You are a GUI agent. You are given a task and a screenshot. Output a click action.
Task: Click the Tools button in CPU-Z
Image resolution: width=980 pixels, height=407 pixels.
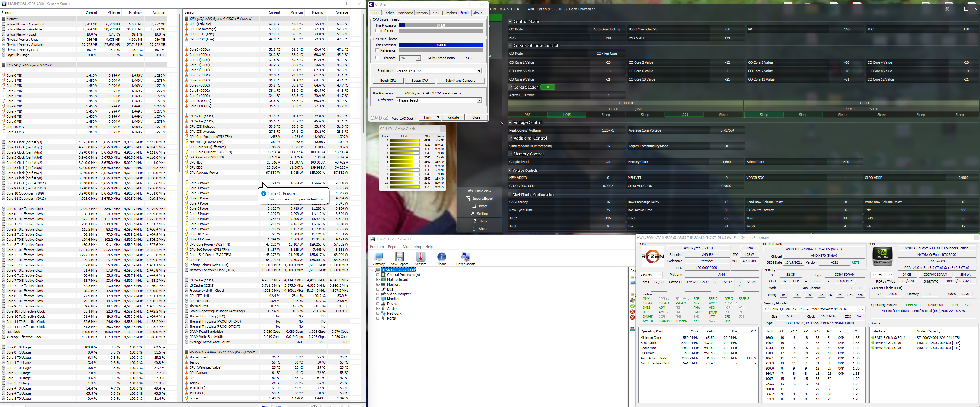pos(428,117)
